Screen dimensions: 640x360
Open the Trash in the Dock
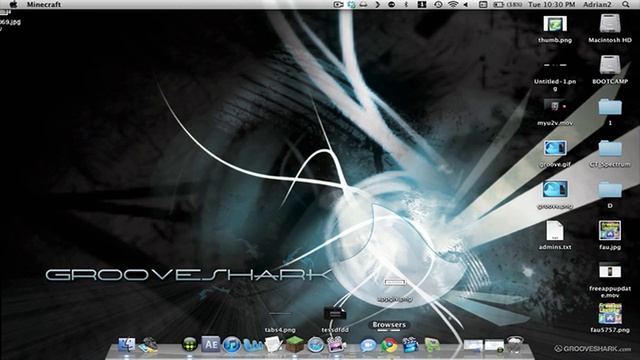(x=515, y=345)
